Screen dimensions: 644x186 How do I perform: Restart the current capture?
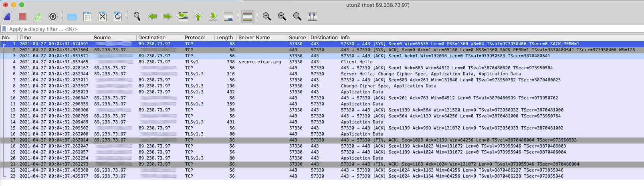(38, 16)
